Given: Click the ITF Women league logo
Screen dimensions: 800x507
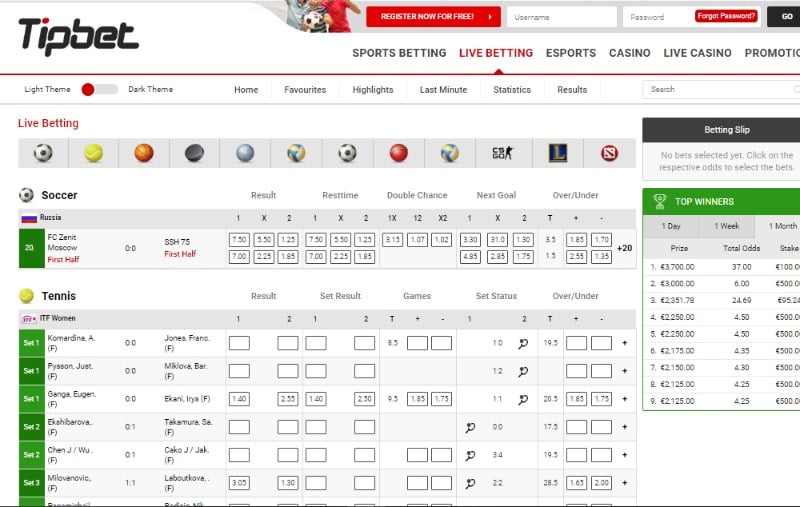Looking at the screenshot, I should coord(29,319).
